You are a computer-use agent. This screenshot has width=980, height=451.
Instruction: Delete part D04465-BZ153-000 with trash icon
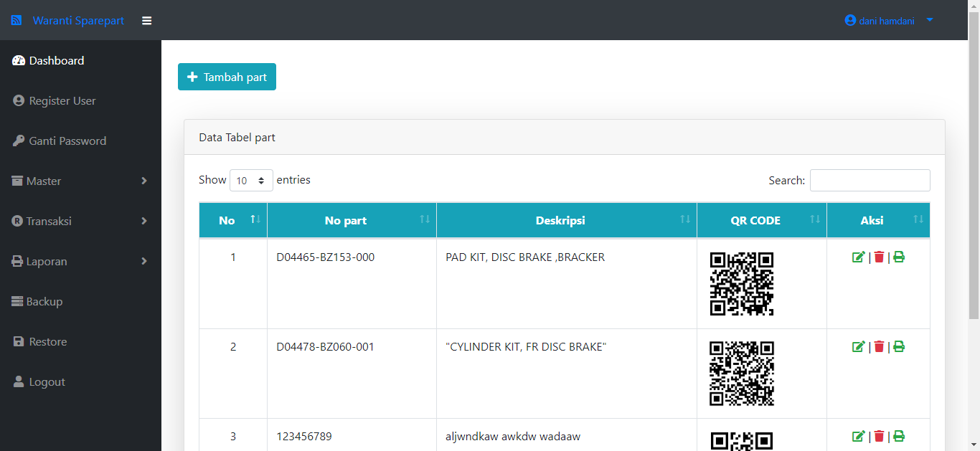pyautogui.click(x=879, y=257)
